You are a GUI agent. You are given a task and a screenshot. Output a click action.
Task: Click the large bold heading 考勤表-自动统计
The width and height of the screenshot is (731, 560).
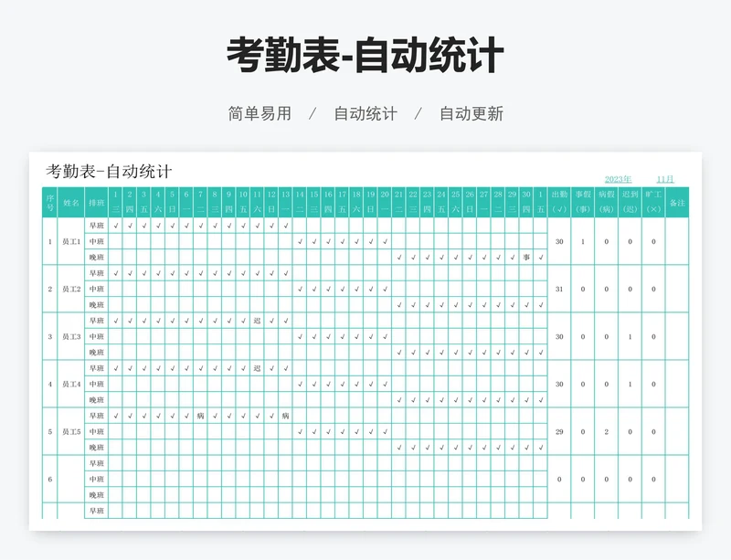365,56
